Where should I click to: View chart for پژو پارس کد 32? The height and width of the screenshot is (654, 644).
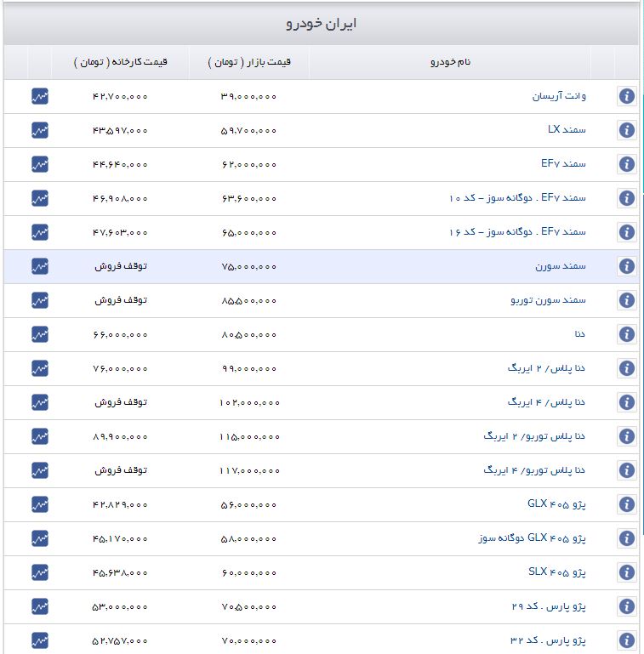40,640
